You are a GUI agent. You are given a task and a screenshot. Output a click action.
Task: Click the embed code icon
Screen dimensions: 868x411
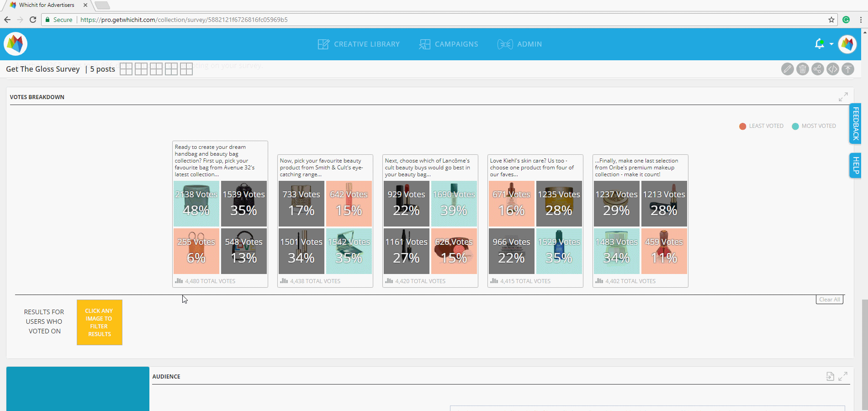click(x=832, y=69)
